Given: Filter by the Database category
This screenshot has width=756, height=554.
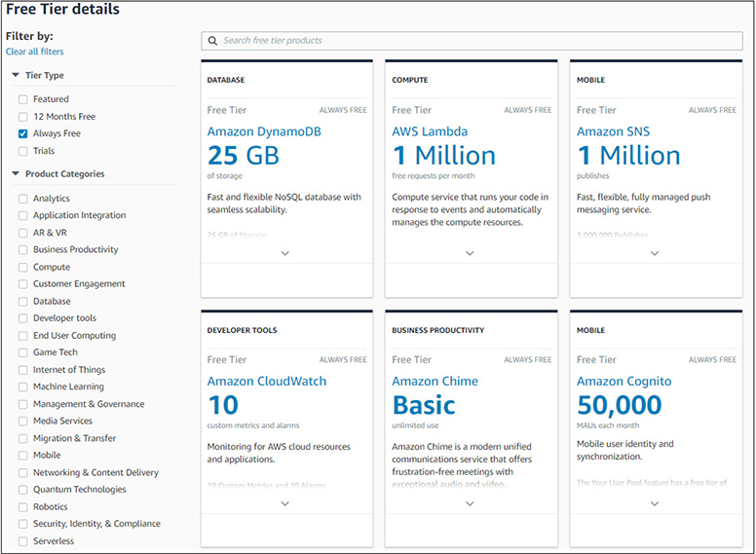Looking at the screenshot, I should tap(22, 302).
